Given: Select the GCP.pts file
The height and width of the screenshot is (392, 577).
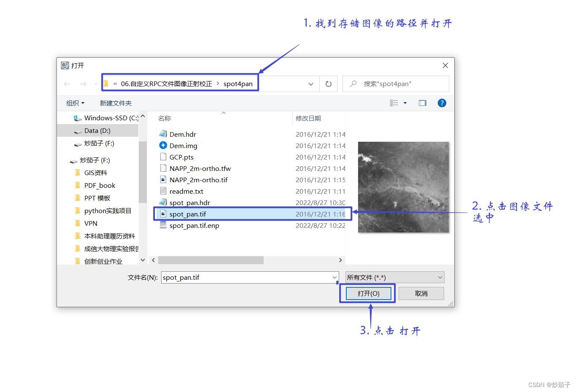Looking at the screenshot, I should pos(181,157).
